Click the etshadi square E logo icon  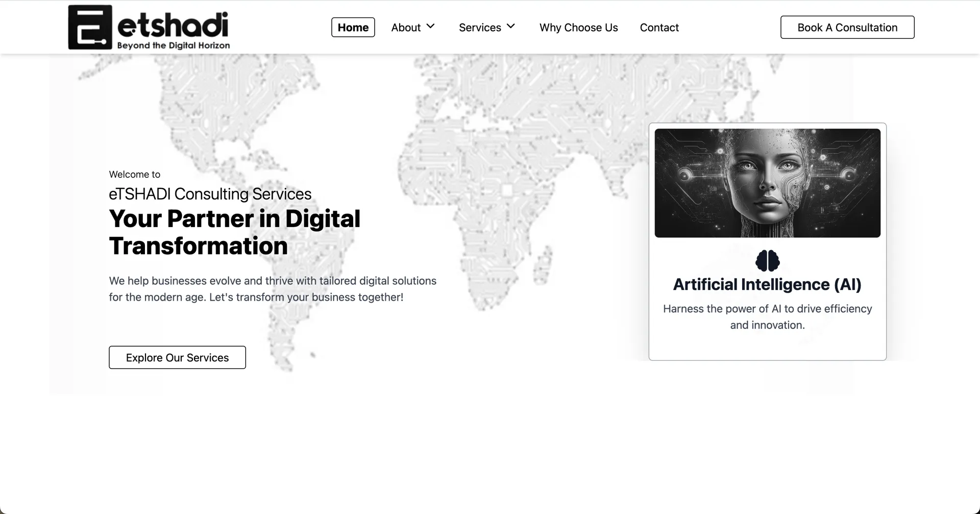click(90, 27)
